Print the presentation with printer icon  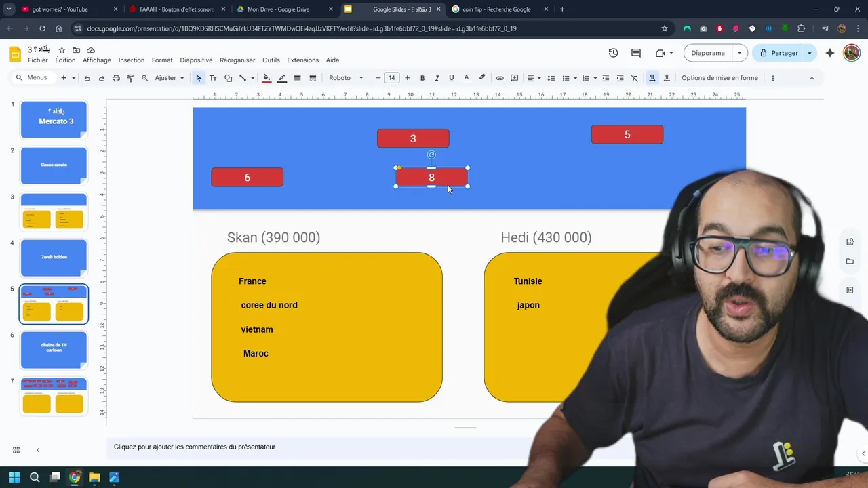116,78
